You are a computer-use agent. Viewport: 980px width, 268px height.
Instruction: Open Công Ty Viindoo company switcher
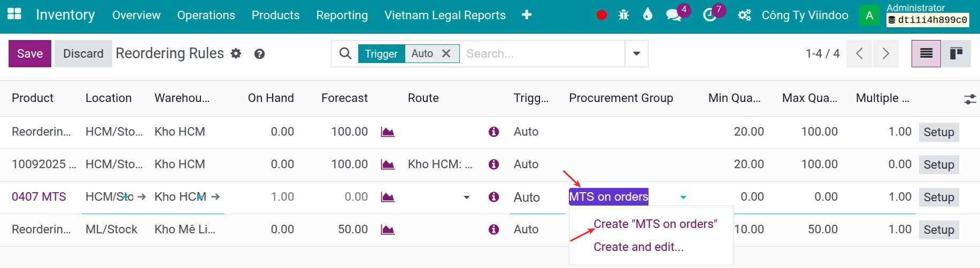(805, 15)
